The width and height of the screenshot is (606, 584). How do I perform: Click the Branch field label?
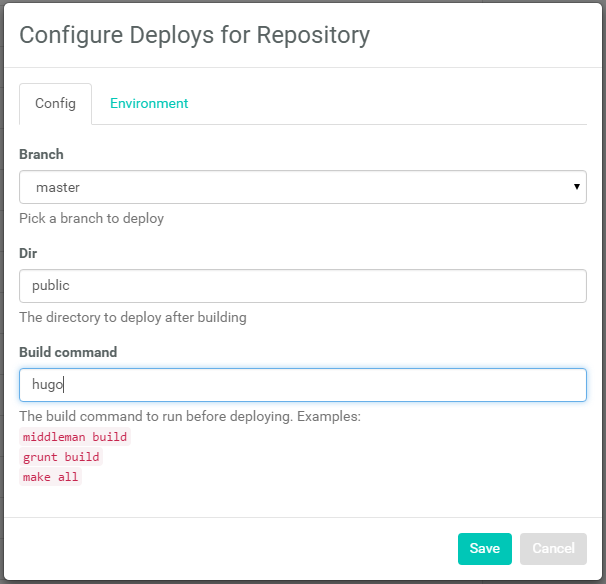click(41, 155)
